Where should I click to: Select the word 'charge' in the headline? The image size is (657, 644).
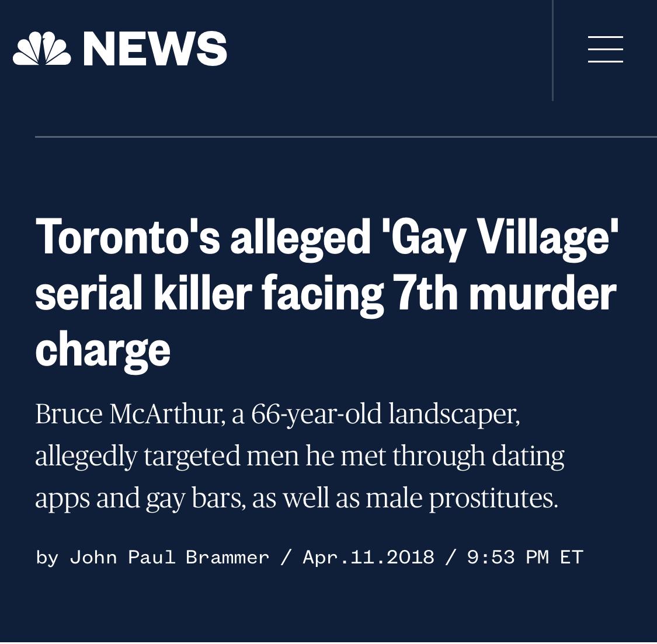[x=103, y=350]
